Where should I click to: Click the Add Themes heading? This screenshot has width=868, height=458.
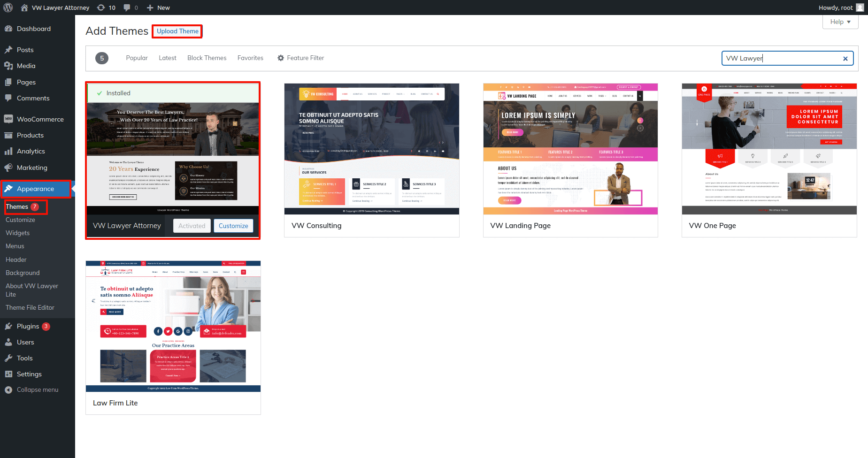coord(117,31)
